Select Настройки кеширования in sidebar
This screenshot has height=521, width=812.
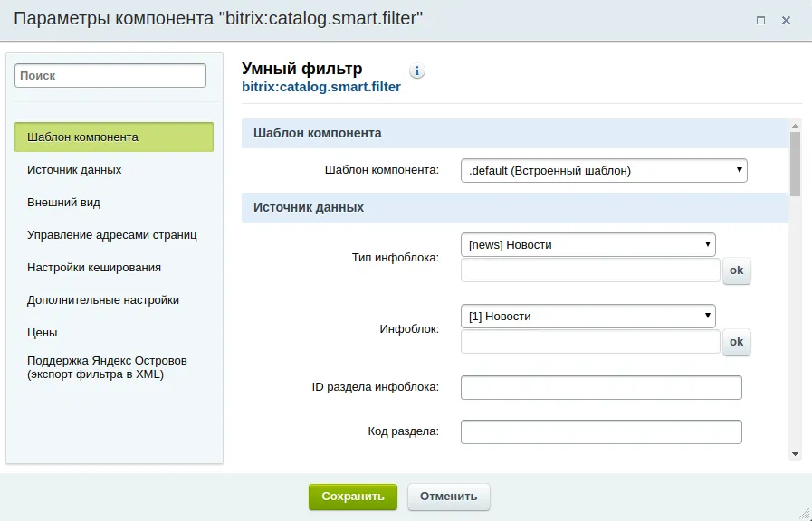click(94, 268)
